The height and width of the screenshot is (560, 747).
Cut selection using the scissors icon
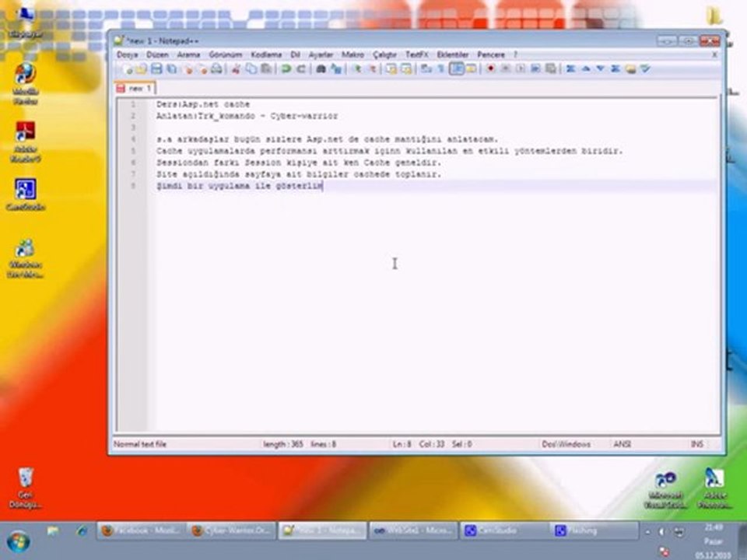pos(236,69)
